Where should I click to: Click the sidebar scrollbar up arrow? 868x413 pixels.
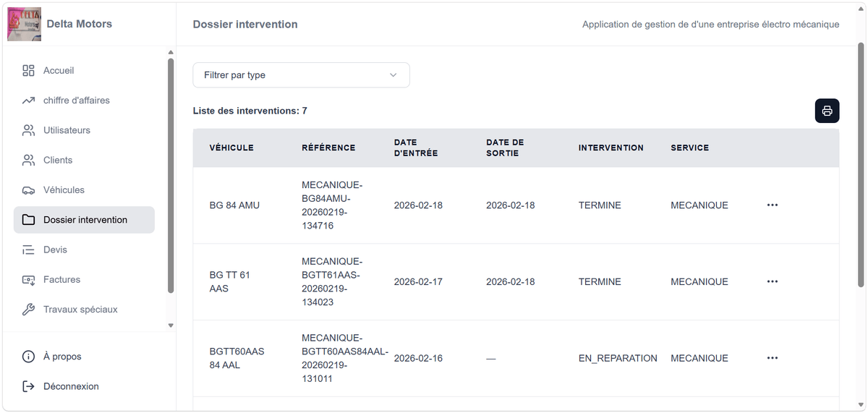click(x=171, y=52)
